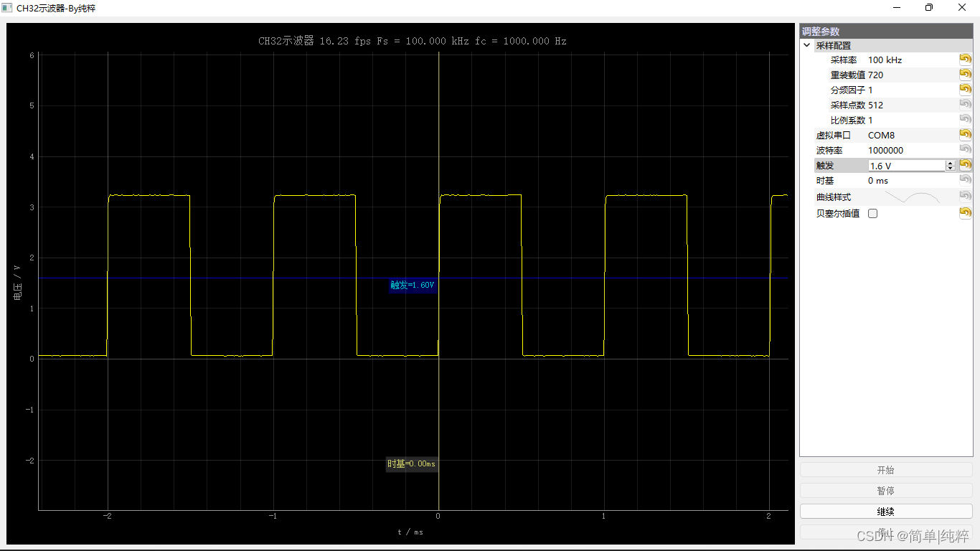Click the reset icon on the 曲线样式 row

[965, 197]
